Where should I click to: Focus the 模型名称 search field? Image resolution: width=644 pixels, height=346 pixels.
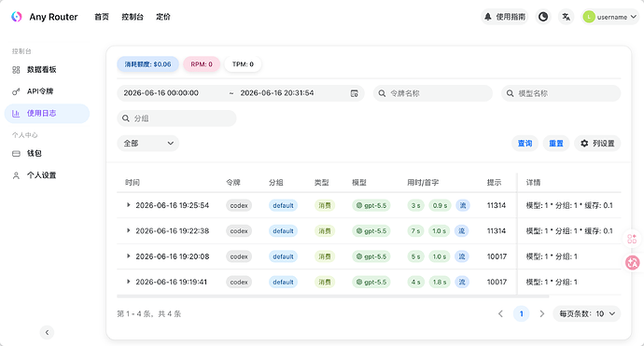click(x=561, y=93)
